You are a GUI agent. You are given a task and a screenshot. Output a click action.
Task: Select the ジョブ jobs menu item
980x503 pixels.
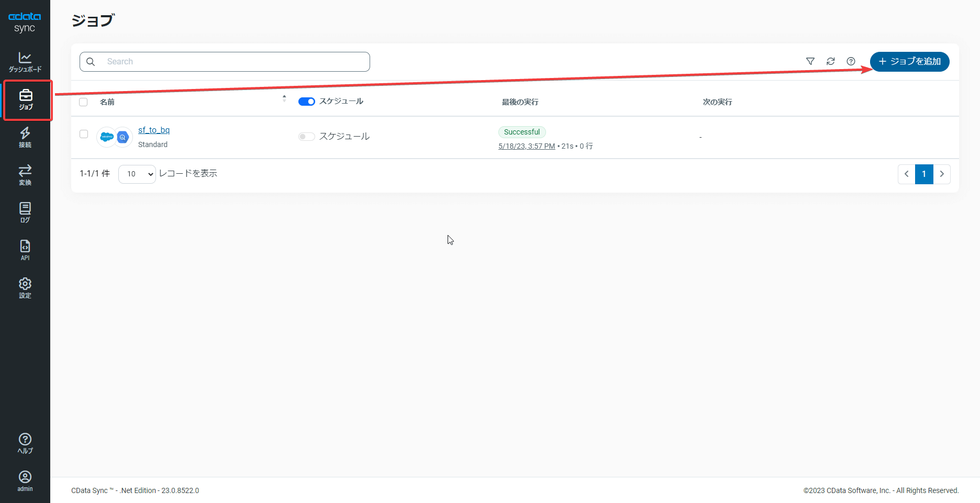pos(26,99)
